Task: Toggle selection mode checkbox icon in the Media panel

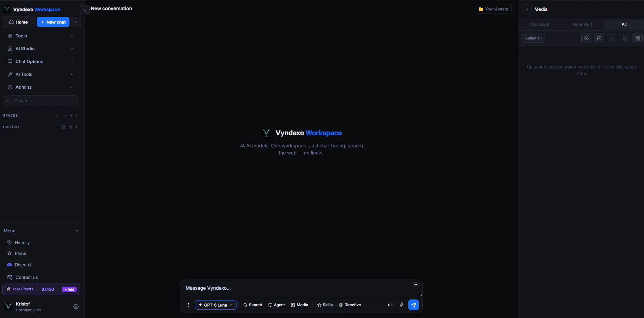Action: (599, 38)
